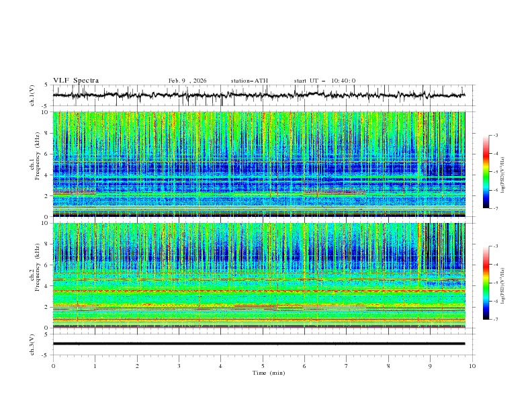Click the ch.2 spectrogram color scale bar
This screenshot has width=532, height=411.
pos(486,283)
